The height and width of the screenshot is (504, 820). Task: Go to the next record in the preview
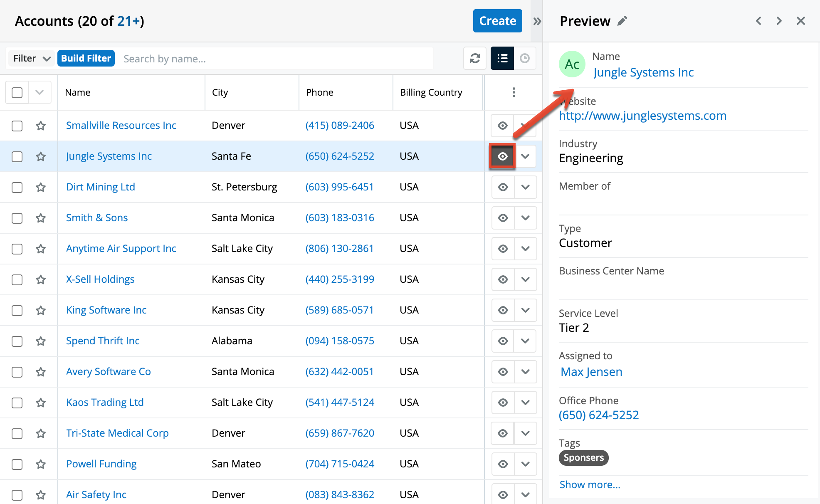pos(779,21)
